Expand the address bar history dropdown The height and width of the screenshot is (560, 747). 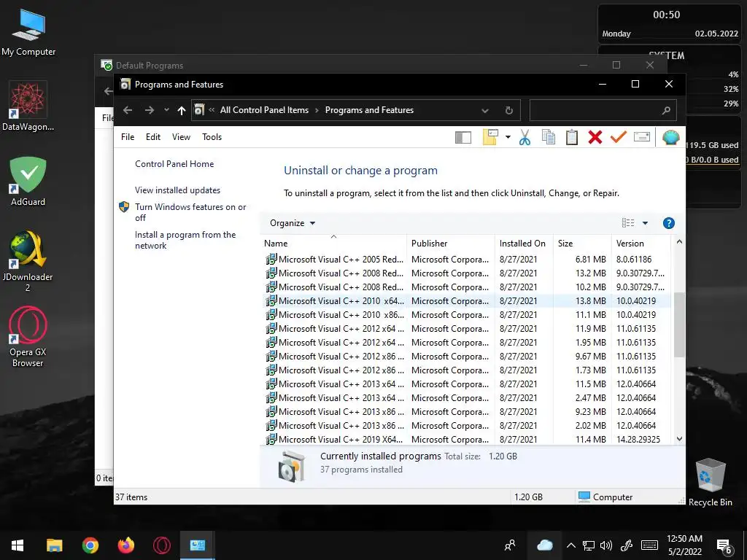[485, 111]
